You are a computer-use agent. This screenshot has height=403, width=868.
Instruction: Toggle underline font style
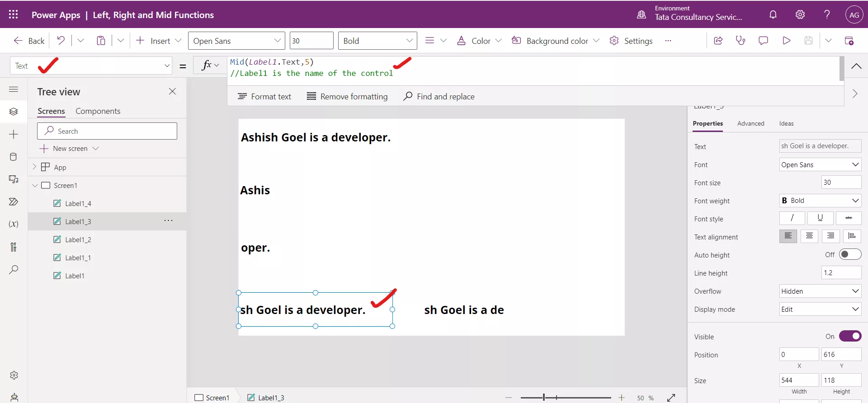click(x=820, y=218)
